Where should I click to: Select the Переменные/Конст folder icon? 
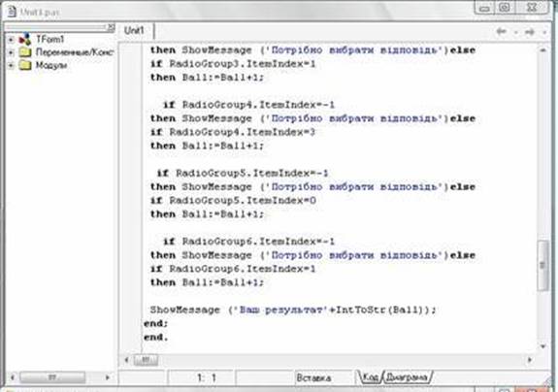pos(25,52)
